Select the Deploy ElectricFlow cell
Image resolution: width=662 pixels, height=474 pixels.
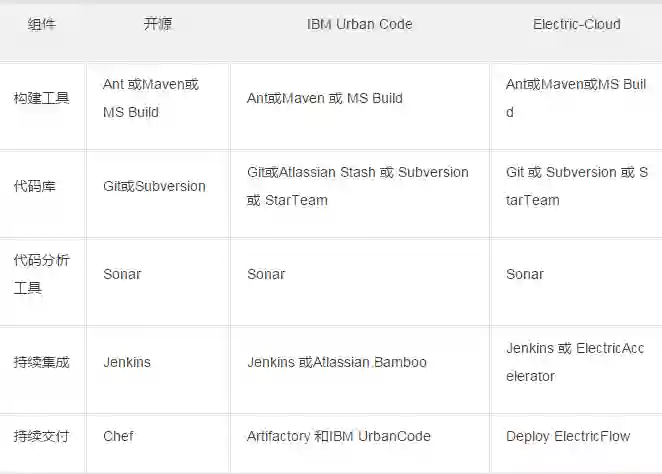click(x=568, y=436)
